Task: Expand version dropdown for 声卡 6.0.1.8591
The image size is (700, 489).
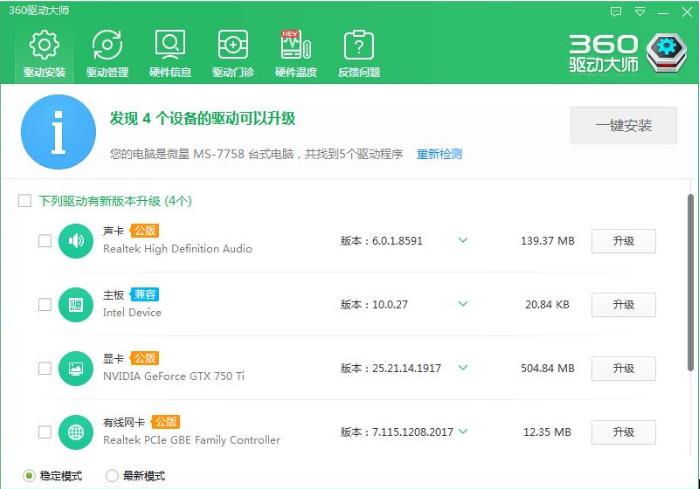Action: click(x=463, y=240)
